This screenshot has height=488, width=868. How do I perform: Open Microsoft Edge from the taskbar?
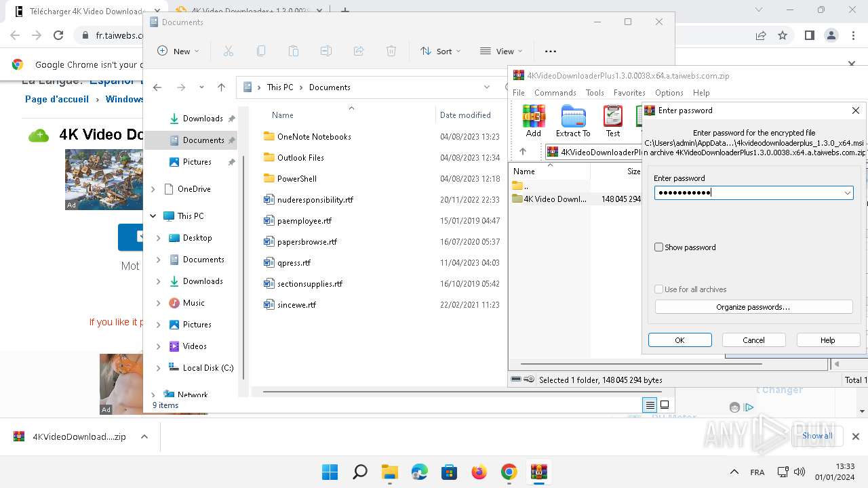420,472
